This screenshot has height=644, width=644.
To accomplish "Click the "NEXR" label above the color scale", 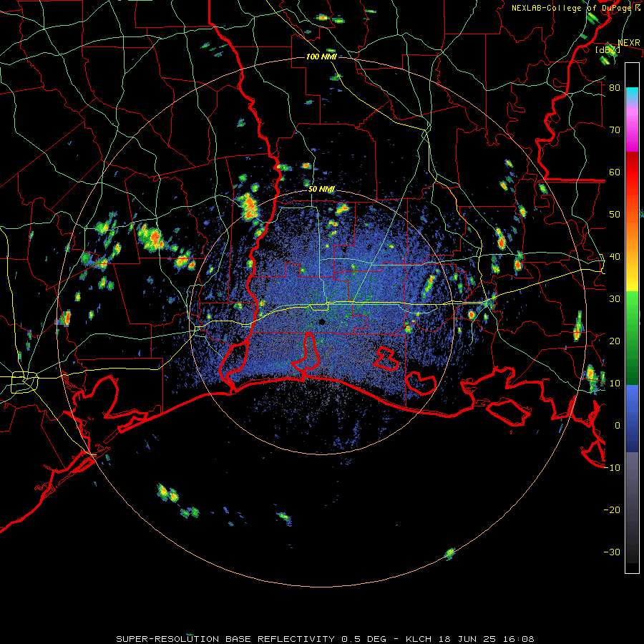I will tap(629, 43).
